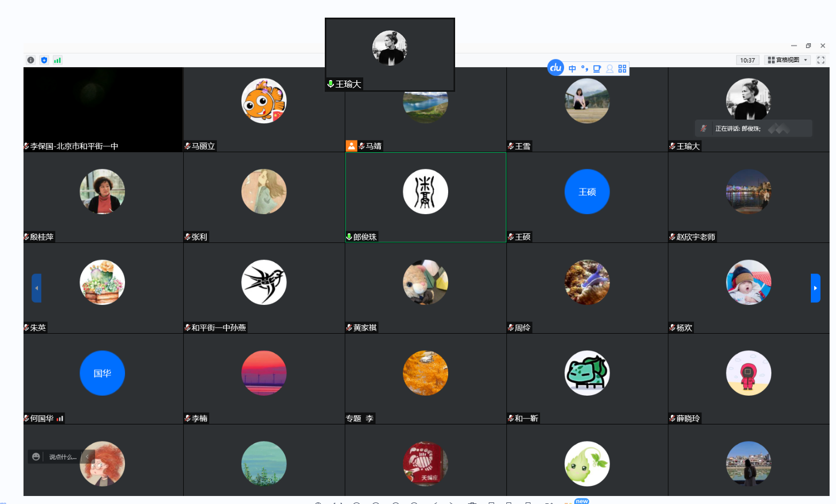The image size is (836, 504).
Task: Go to previous page of participants
Action: (x=36, y=288)
